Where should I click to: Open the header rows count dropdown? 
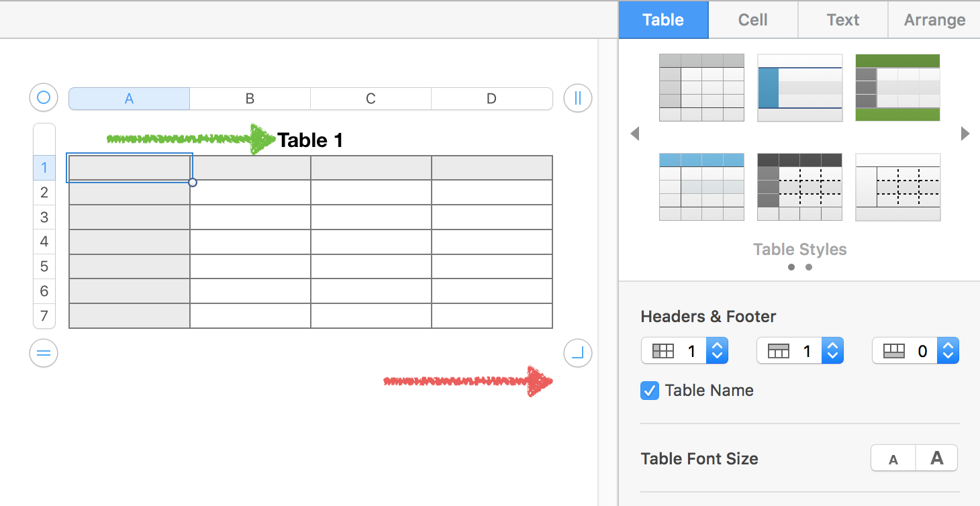(832, 351)
